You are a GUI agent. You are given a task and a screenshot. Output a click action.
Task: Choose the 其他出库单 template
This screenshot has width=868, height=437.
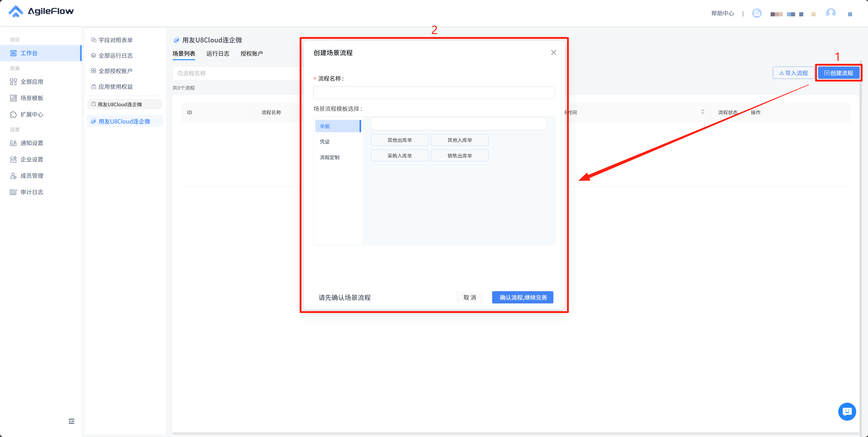tap(400, 140)
